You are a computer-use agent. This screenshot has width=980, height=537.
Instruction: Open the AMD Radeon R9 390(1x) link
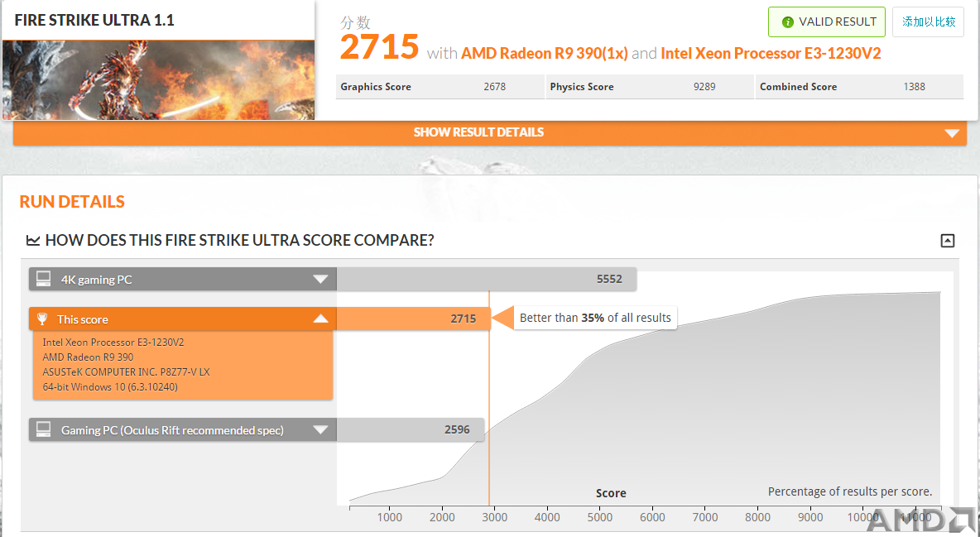[x=545, y=54]
